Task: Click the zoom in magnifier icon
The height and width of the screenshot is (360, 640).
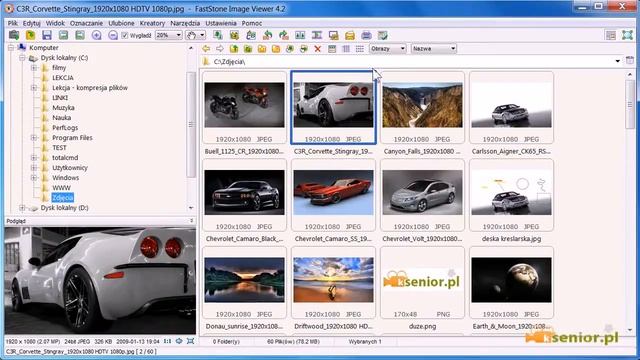Action: 96,35
